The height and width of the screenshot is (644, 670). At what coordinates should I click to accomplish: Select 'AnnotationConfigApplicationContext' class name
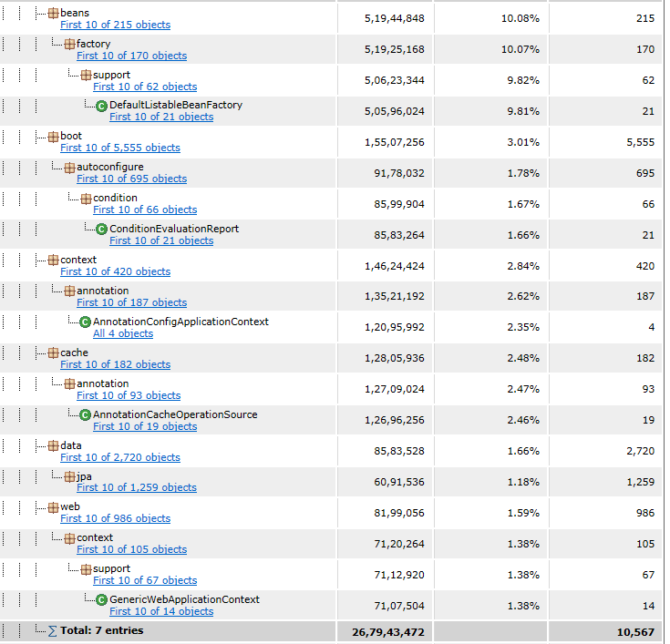[x=180, y=322]
